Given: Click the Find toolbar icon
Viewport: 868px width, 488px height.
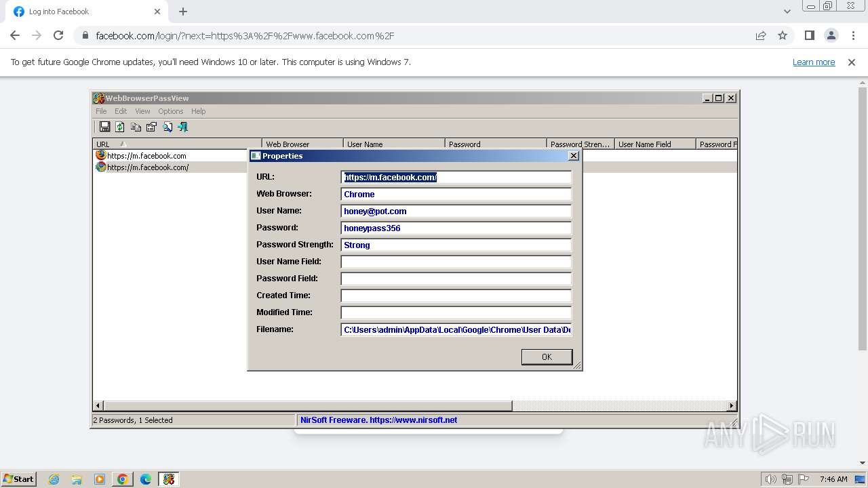Looking at the screenshot, I should click(x=167, y=127).
